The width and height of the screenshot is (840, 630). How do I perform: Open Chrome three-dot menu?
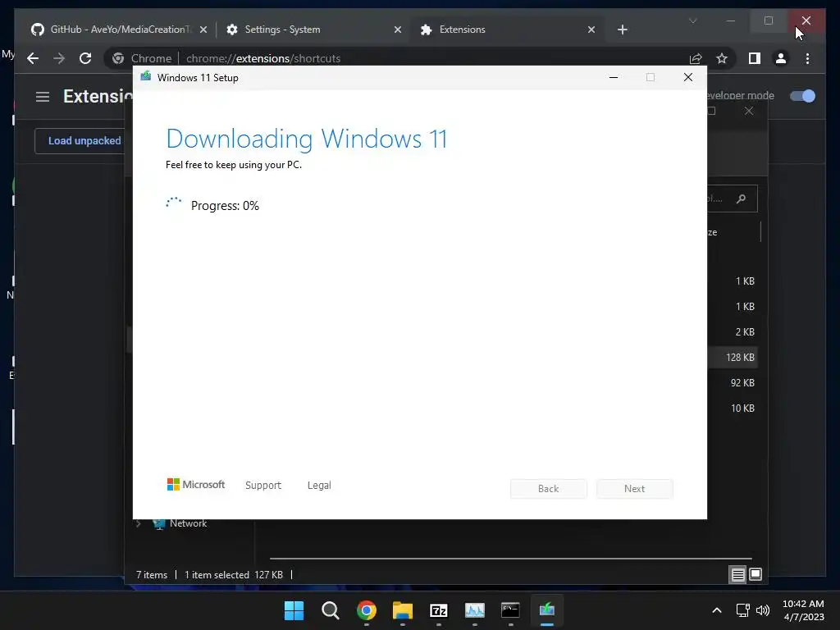[807, 58]
